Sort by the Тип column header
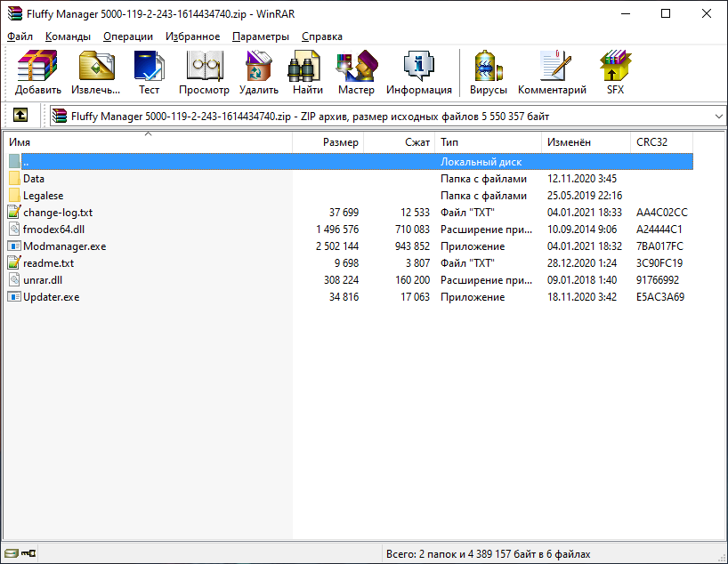 tap(488, 142)
